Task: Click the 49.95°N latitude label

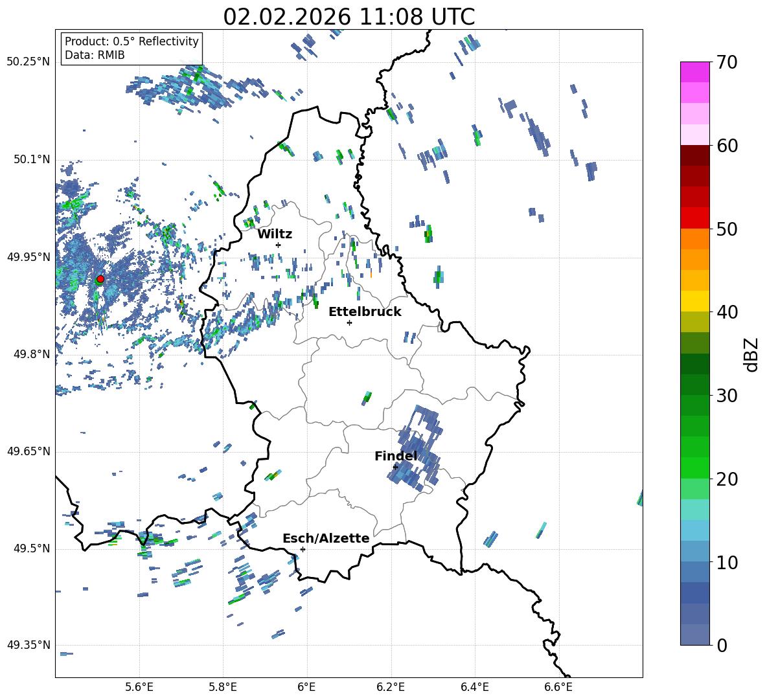Action: 29,256
